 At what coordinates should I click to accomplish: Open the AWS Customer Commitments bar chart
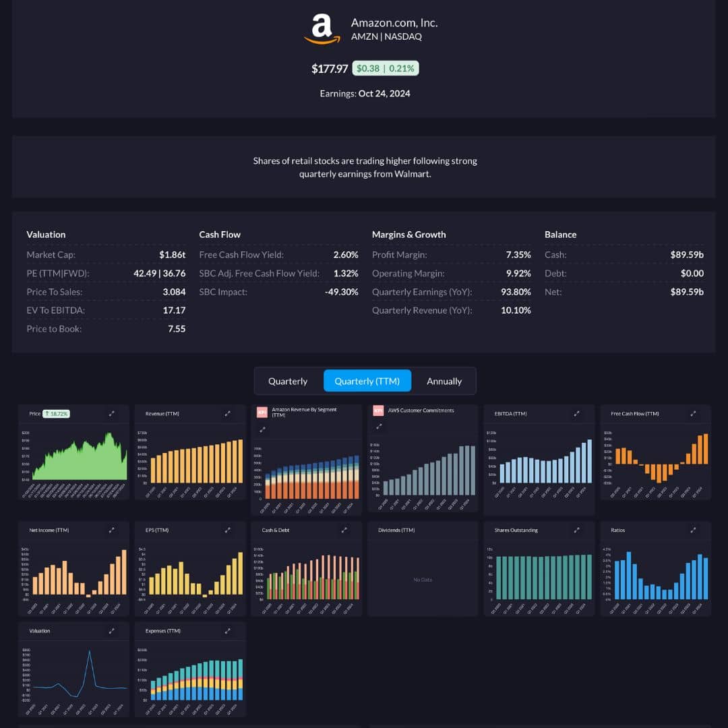[423, 476]
